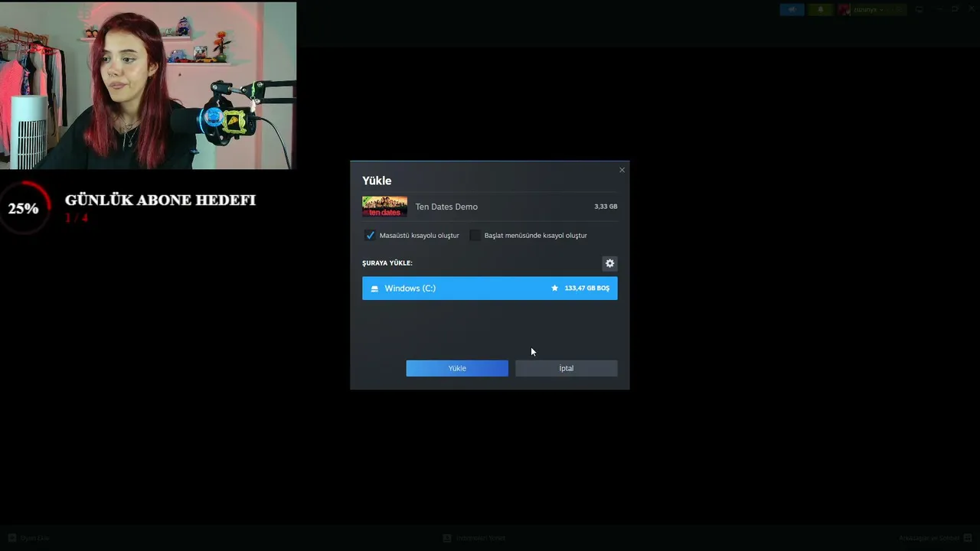The image size is (980, 551).
Task: Open 'İndirmeleri Yönet' in Steam bottom bar
Action: coord(475,538)
